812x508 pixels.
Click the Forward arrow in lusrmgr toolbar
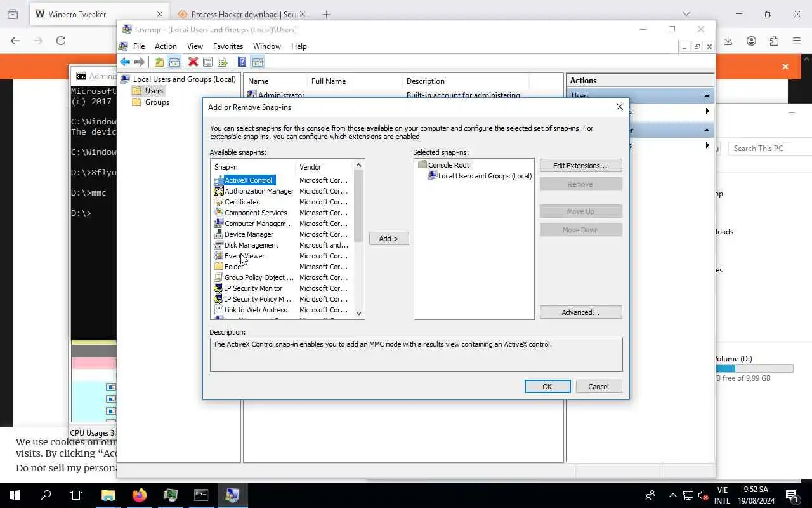coord(140,62)
